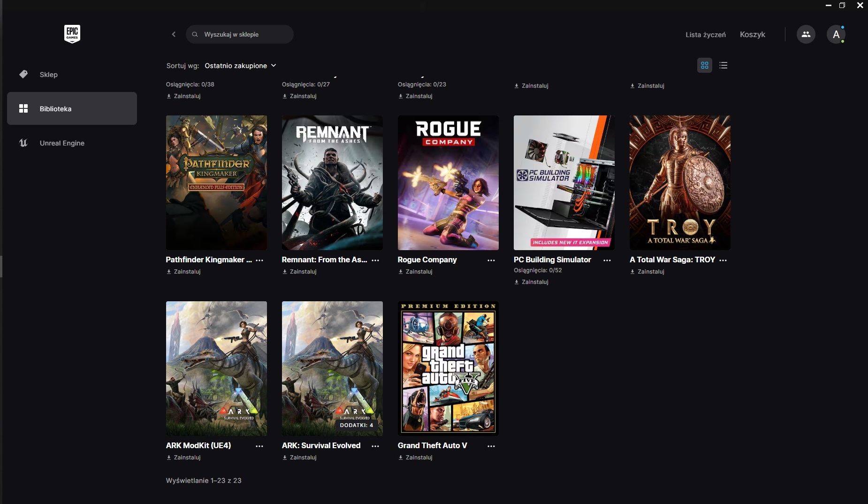The height and width of the screenshot is (504, 868).
Task: Expand the Ostatnio zakupione sort dropdown
Action: [x=240, y=66]
